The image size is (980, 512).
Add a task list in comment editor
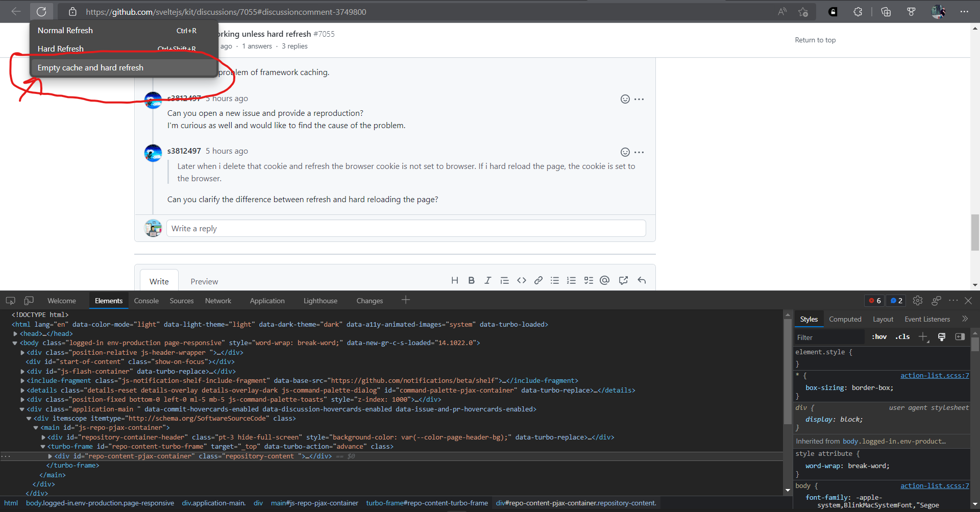[589, 280]
